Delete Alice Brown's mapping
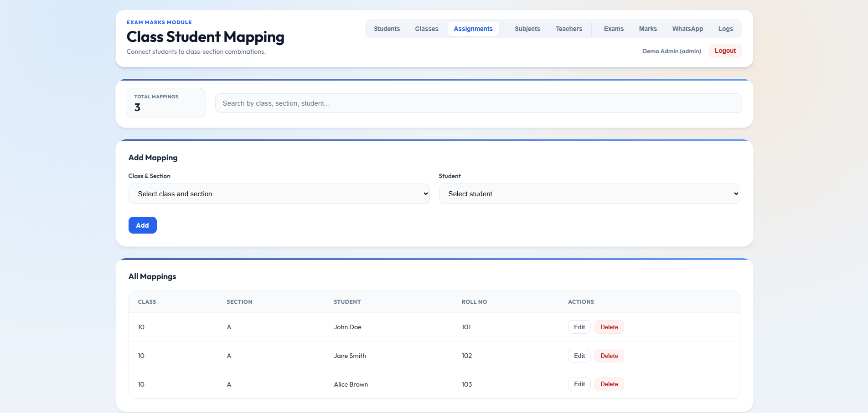The width and height of the screenshot is (868, 413). 609,384
